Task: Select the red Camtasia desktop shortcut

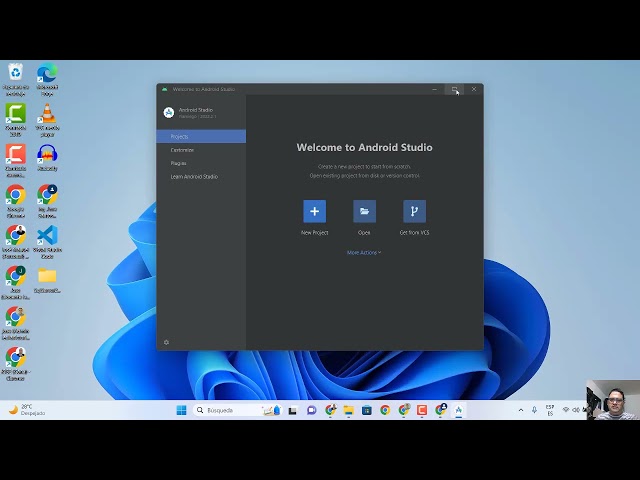Action: [16, 160]
